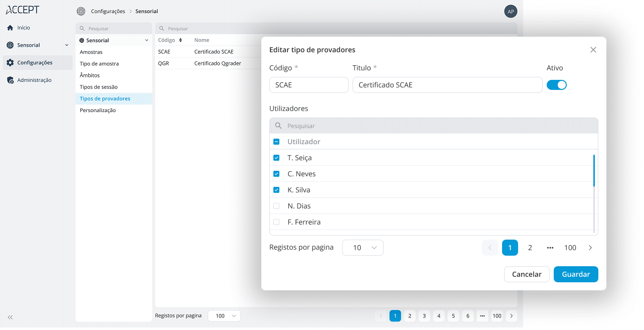Collapse the Sensorial section in settings tree

[x=146, y=40]
